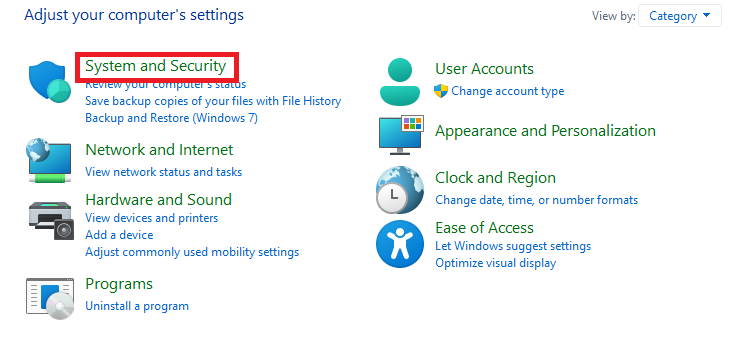Select Uninstall a program link
This screenshot has height=362, width=733.
click(137, 306)
